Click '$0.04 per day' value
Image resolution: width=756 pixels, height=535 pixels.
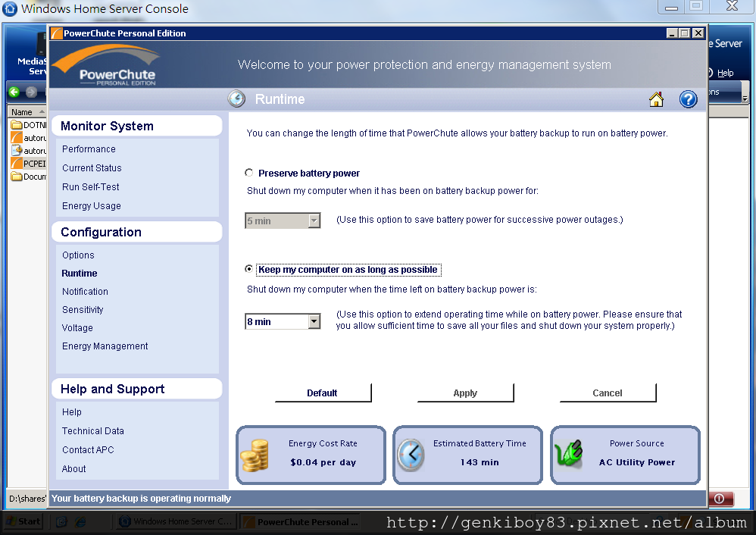323,462
